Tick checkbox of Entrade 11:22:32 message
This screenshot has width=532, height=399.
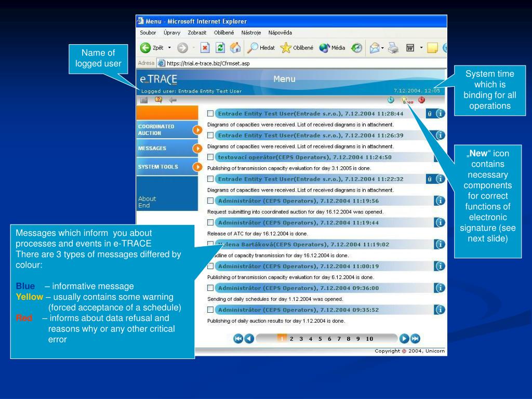(210, 179)
